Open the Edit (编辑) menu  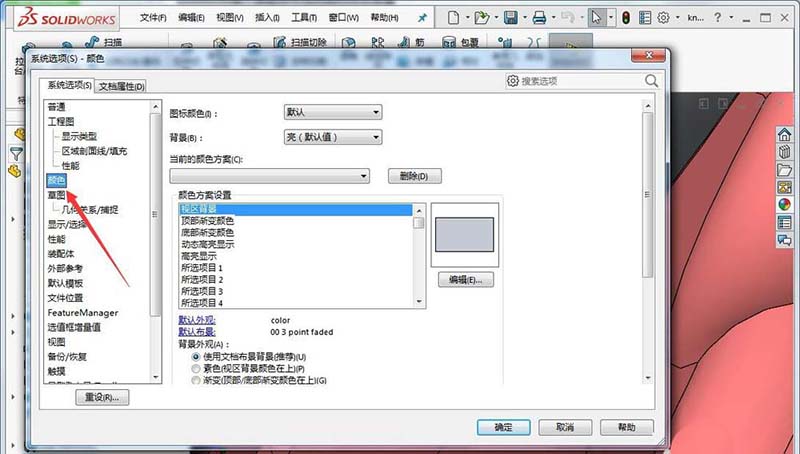pyautogui.click(x=191, y=18)
